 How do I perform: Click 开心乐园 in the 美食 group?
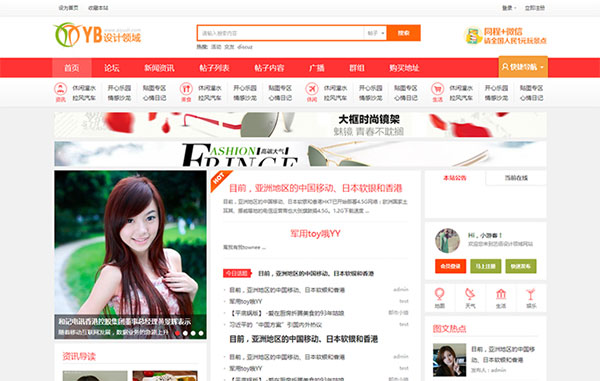point(245,88)
